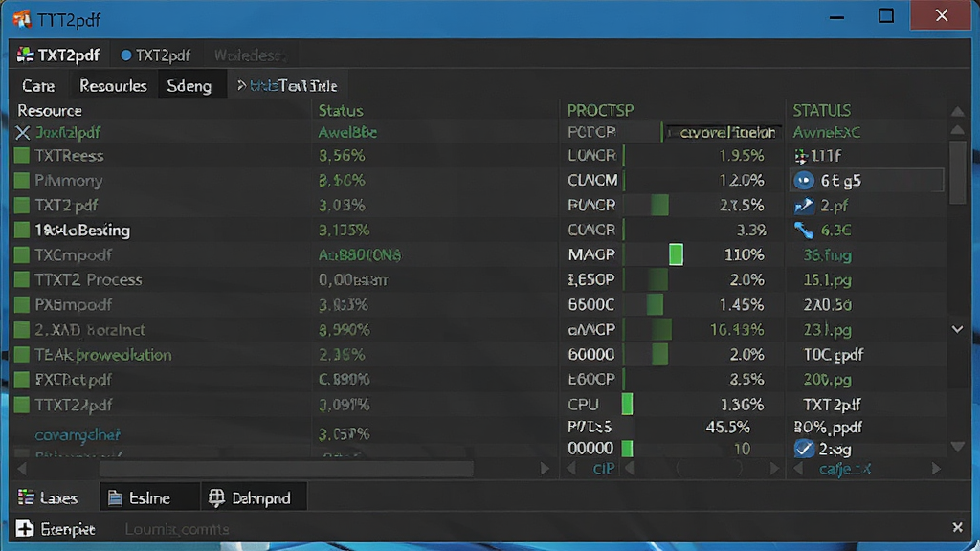Click the plus icon beside Exenpiet
The height and width of the screenshot is (551, 980).
[x=25, y=528]
